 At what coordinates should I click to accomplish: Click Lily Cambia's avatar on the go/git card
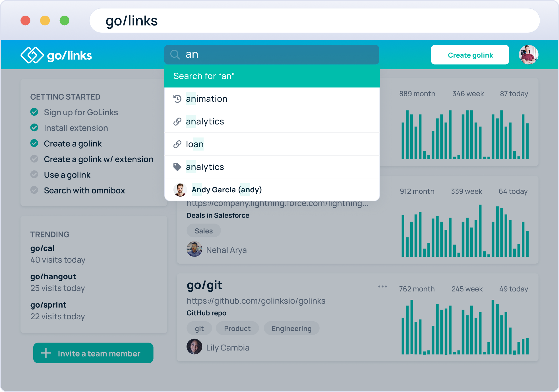click(x=194, y=347)
